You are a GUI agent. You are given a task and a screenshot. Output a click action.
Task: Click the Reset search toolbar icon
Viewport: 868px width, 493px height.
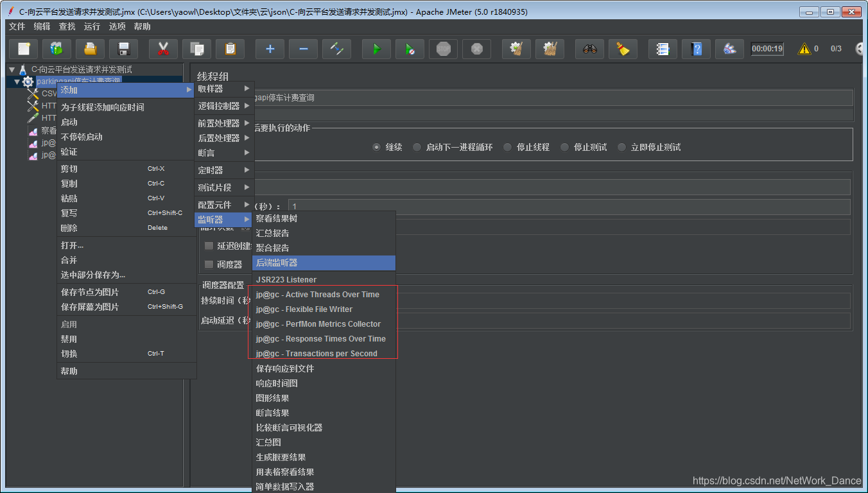(x=623, y=49)
